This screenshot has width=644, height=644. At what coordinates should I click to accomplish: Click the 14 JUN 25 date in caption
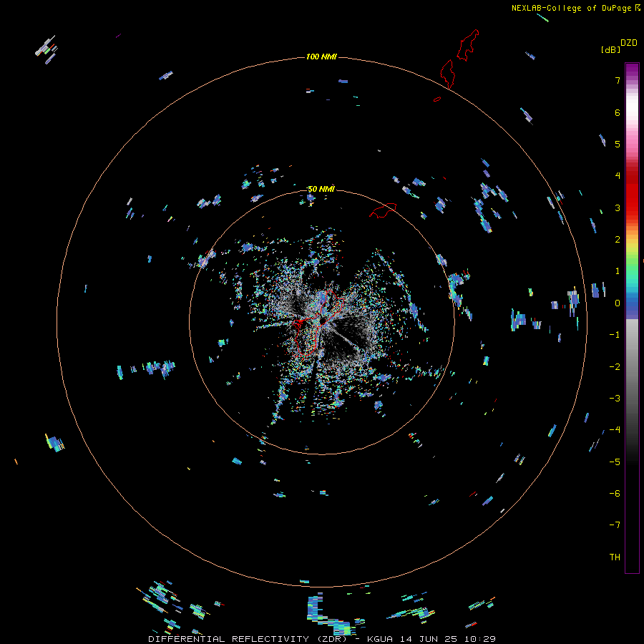click(x=429, y=639)
